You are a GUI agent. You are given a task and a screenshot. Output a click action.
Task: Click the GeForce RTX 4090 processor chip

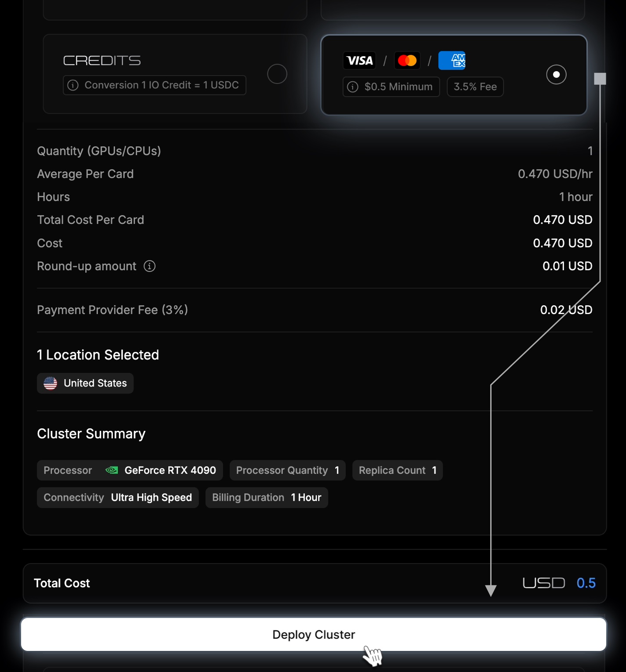(130, 470)
